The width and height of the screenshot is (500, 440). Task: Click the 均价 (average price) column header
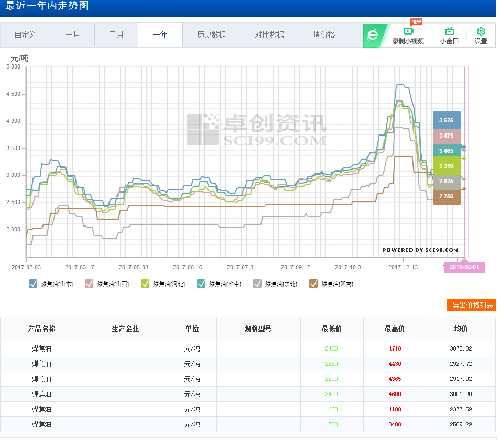(x=460, y=329)
